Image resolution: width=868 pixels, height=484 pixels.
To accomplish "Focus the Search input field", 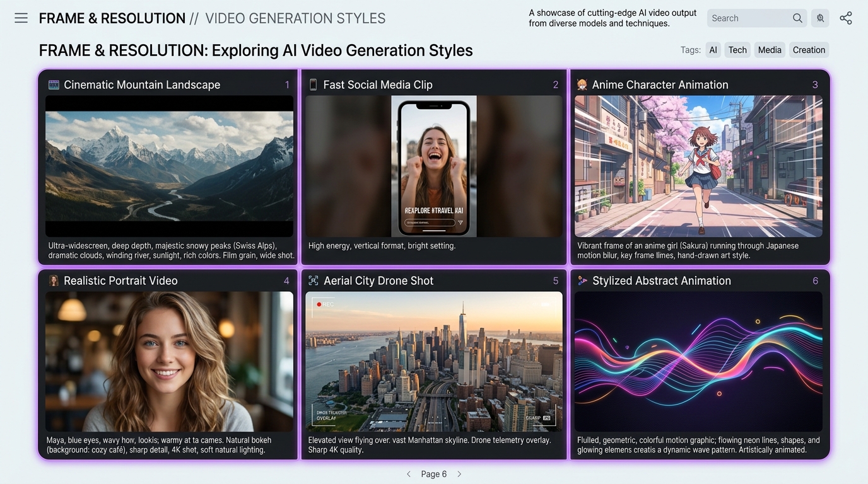I will (x=748, y=18).
